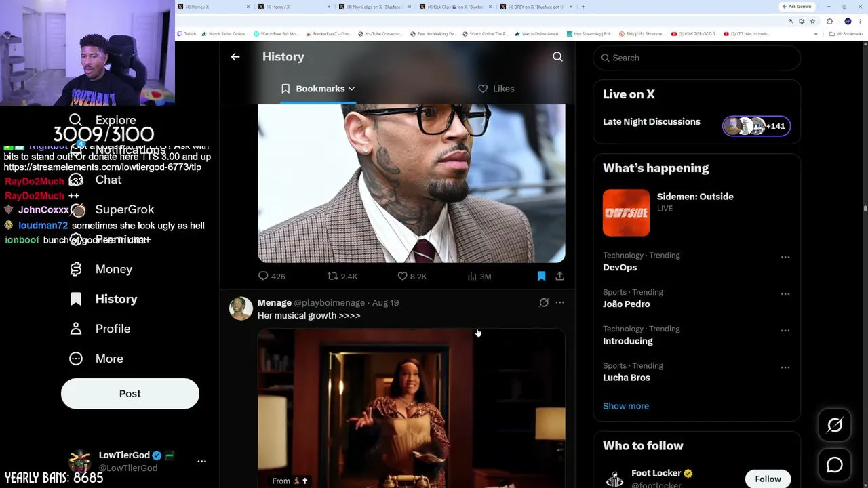868x488 pixels.
Task: Open more options for João Pedro trend
Action: (x=785, y=293)
